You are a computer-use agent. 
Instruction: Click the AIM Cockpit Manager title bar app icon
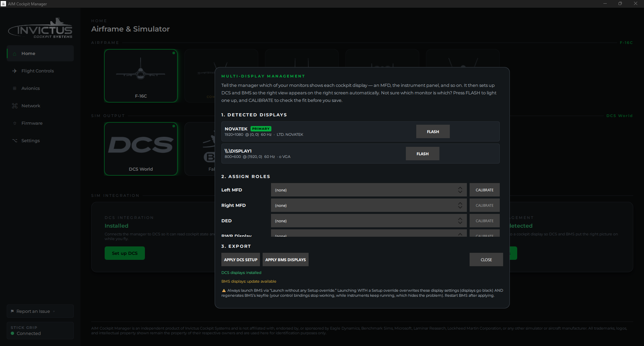click(x=3, y=4)
